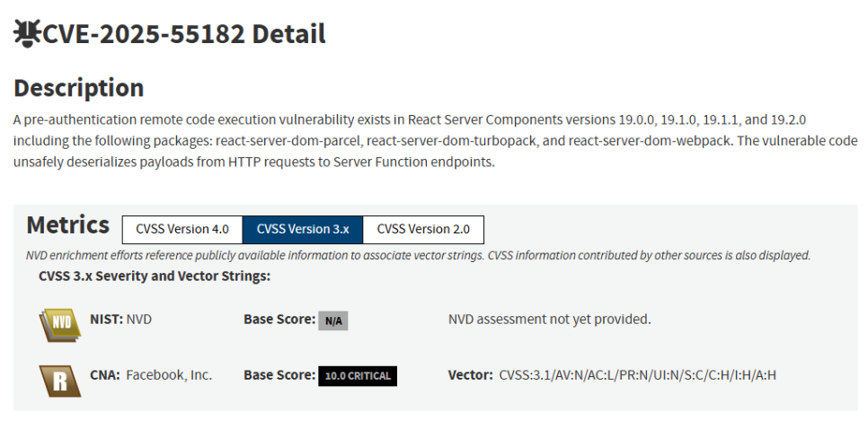The width and height of the screenshot is (868, 421).
Task: Click the bug icon beside the CVE title
Action: [27, 34]
